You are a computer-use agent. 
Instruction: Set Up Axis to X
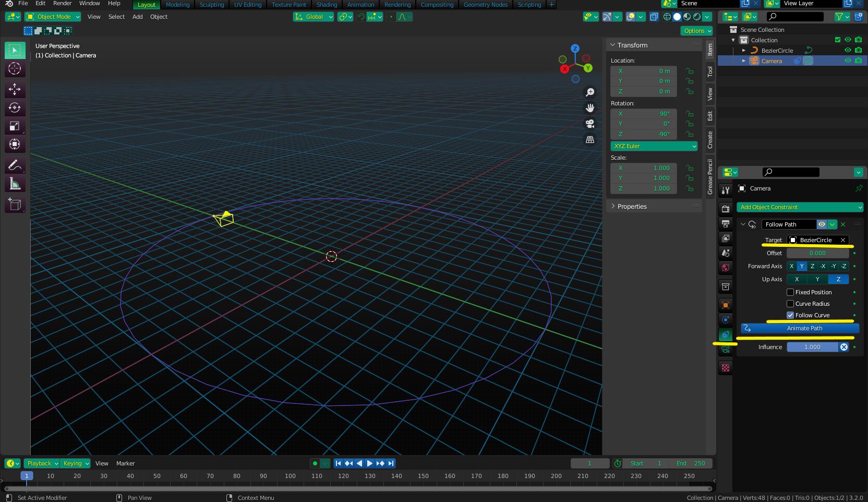(797, 279)
